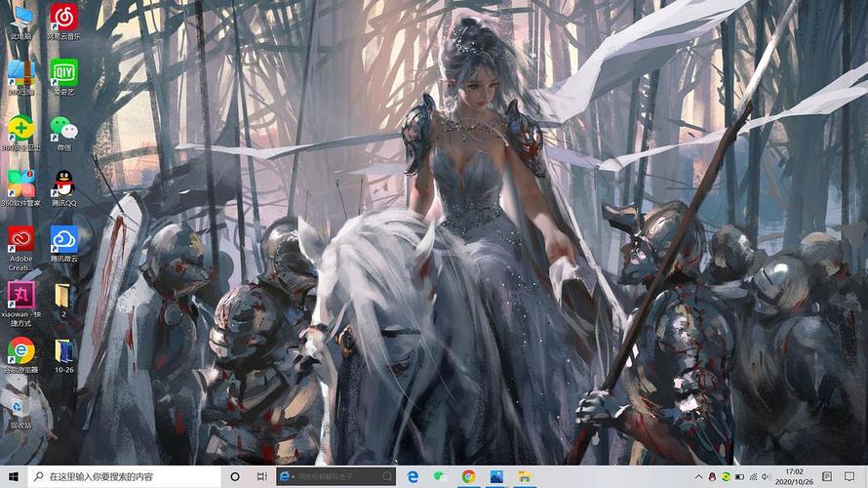
Task: Select the Adobe Creative Cloud shortcut
Action: point(20,239)
